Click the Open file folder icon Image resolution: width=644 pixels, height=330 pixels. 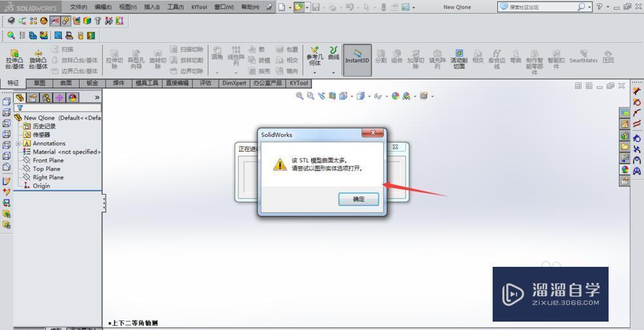tap(299, 7)
